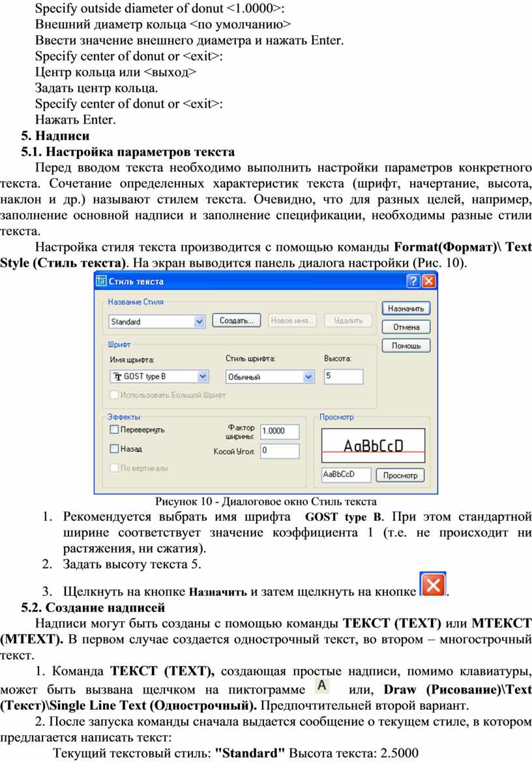
Task: Click the red X icon in step 3
Action: [x=432, y=584]
